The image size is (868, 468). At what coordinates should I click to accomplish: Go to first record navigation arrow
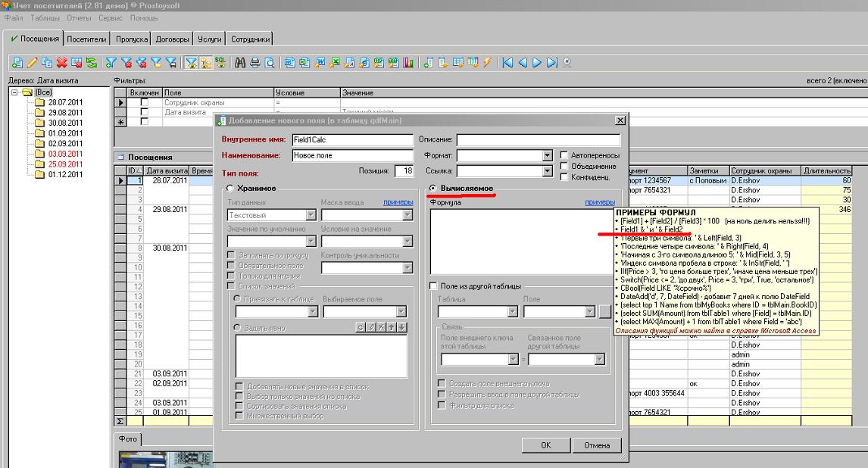[x=507, y=63]
